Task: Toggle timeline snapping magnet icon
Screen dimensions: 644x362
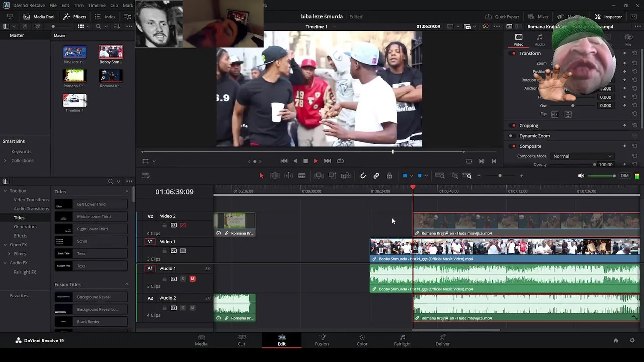Action: [363, 176]
